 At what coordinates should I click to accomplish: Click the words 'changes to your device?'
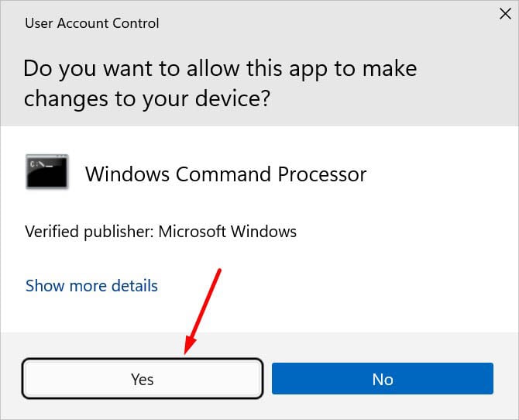146,99
